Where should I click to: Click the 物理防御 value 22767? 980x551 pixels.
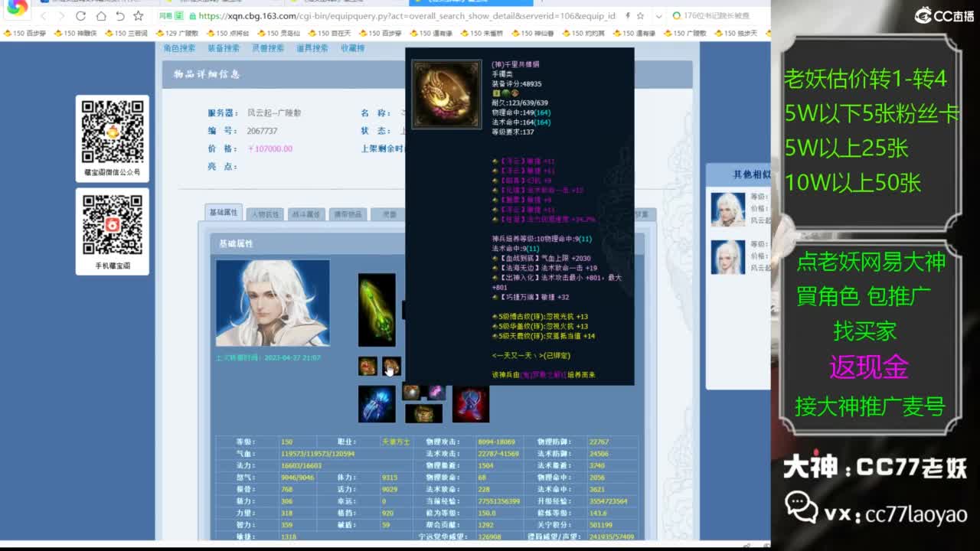coord(599,442)
